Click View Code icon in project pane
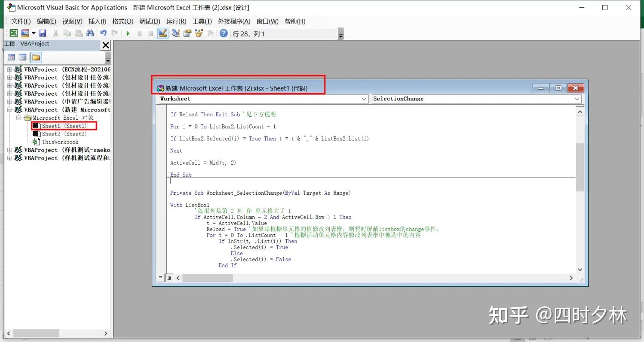644x342 pixels. [12, 58]
